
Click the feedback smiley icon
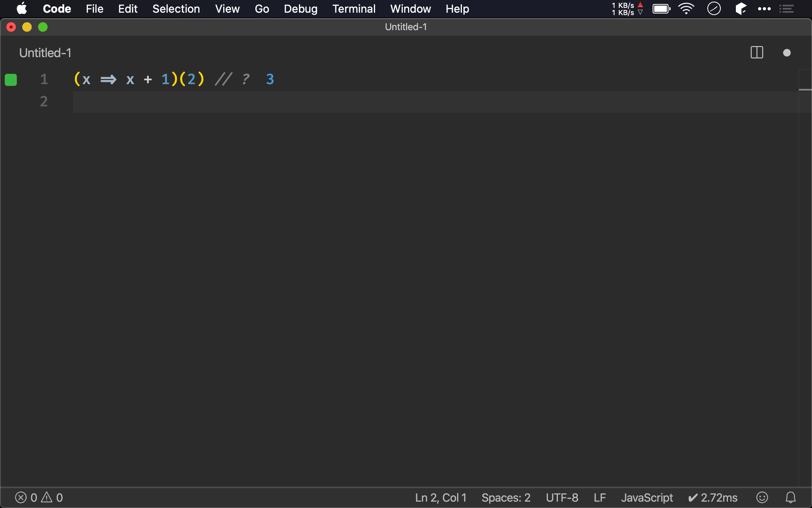pos(762,497)
